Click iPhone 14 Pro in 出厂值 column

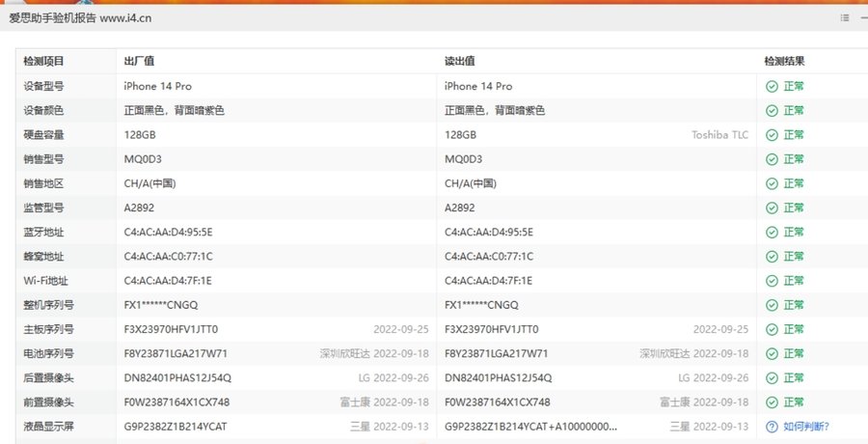click(x=158, y=87)
